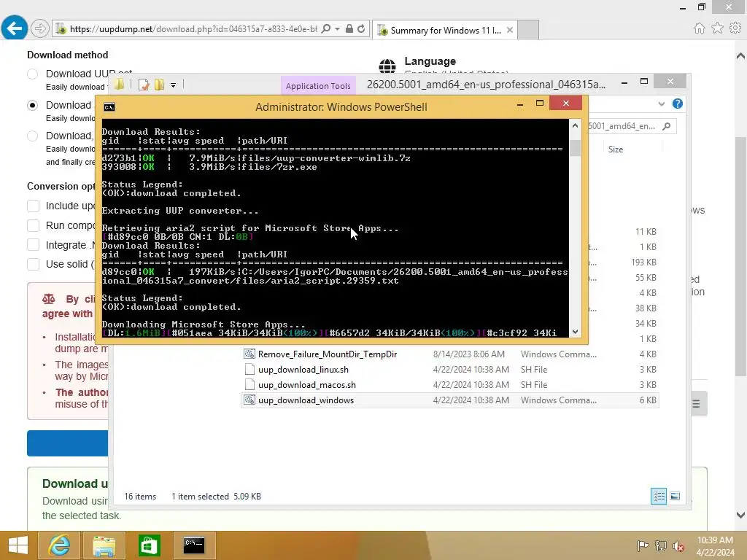
Task: Select the uup_download_linux.sh file
Action: [303, 370]
